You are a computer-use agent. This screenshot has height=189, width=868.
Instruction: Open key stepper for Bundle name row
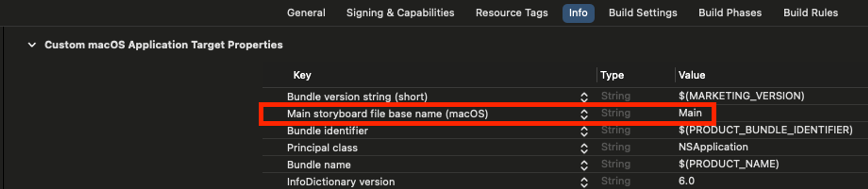[x=584, y=165]
